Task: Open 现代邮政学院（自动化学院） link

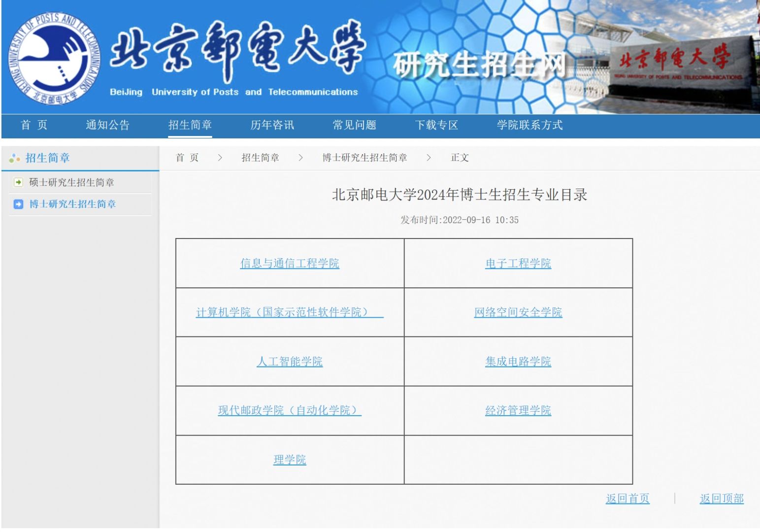Action: [x=290, y=410]
